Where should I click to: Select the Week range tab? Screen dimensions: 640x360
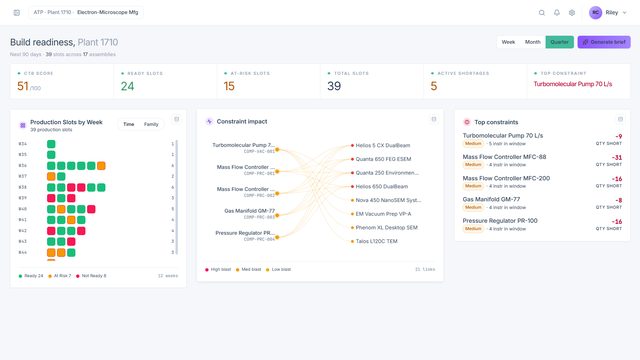508,42
